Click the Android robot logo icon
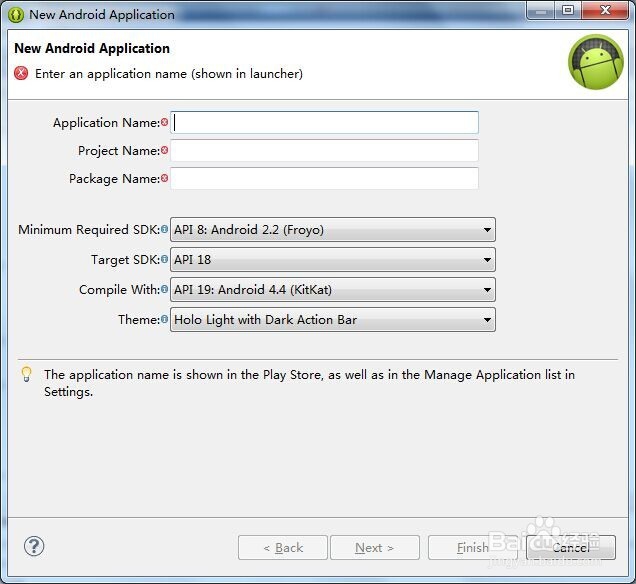This screenshot has height=584, width=636. 595,62
